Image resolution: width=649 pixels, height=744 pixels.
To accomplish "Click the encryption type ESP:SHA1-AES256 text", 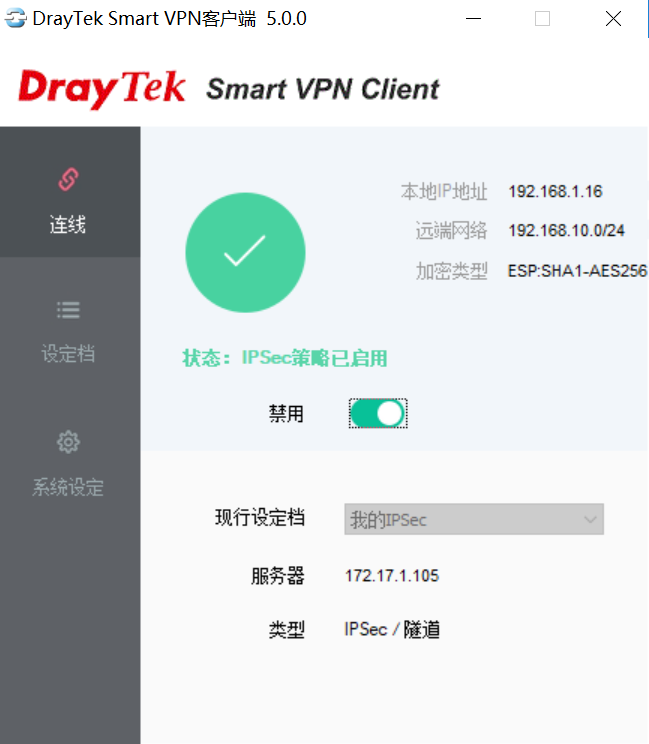I will (577, 271).
